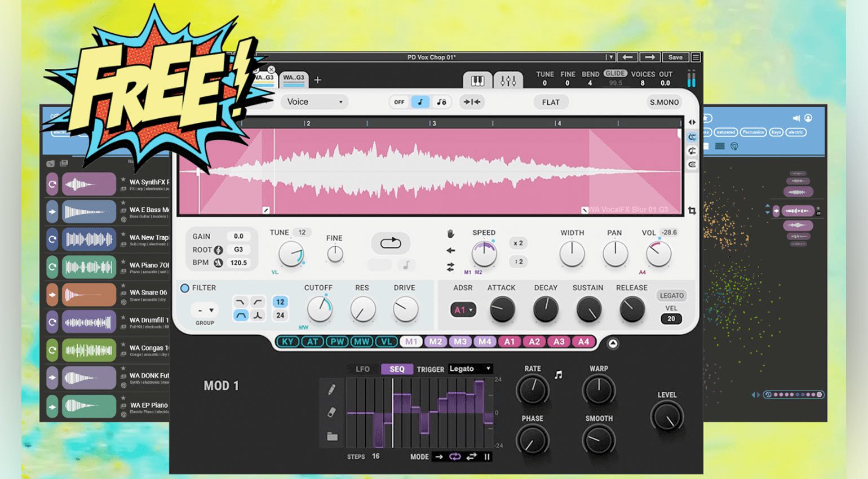868x479 pixels.
Task: Click the plus icon to add sample tab
Action: pyautogui.click(x=317, y=80)
